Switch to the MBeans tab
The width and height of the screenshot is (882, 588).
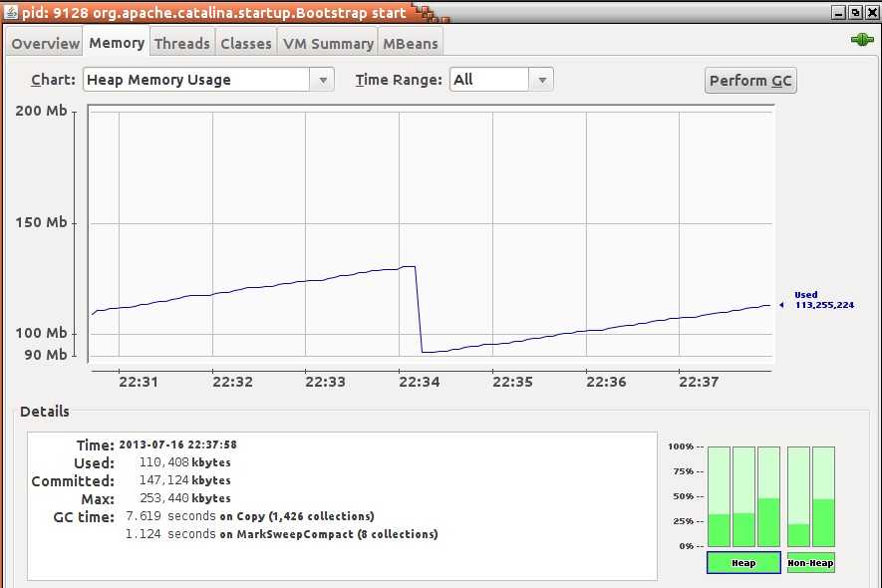(x=410, y=43)
